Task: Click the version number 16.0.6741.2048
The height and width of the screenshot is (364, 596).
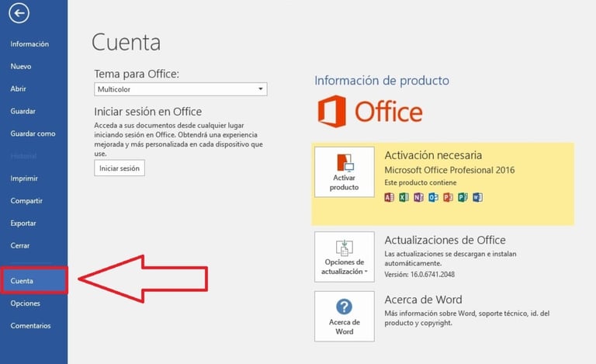Action: click(432, 274)
